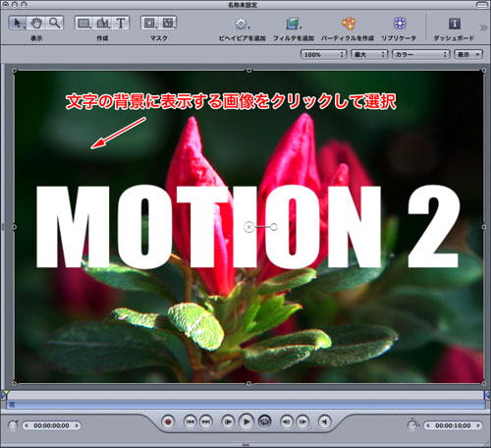
Task: Increase current time with right stepper arrow
Action: [77, 425]
